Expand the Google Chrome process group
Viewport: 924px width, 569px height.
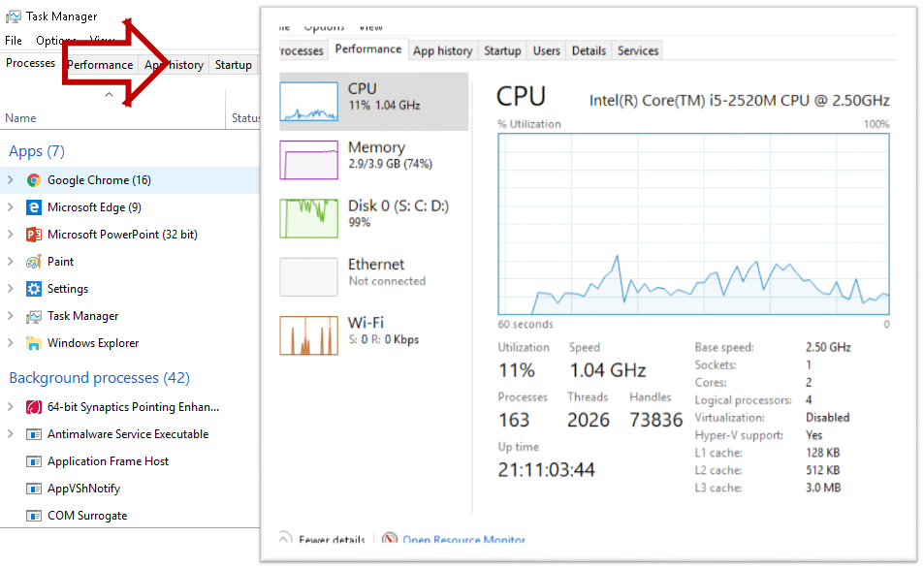11,180
